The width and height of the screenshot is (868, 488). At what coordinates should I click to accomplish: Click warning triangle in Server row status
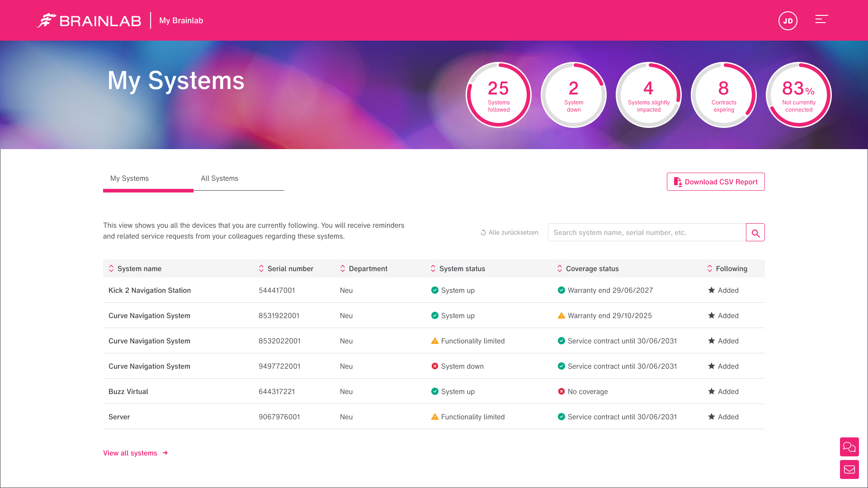[x=434, y=417]
